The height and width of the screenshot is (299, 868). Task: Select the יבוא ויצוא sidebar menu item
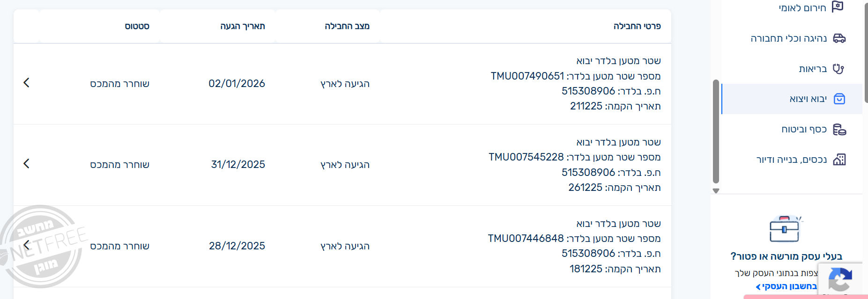[808, 99]
